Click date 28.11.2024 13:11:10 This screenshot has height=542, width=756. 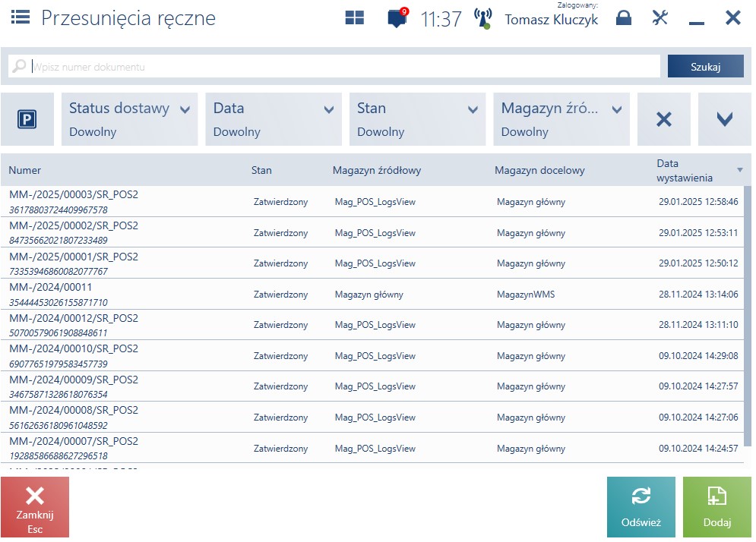click(698, 325)
